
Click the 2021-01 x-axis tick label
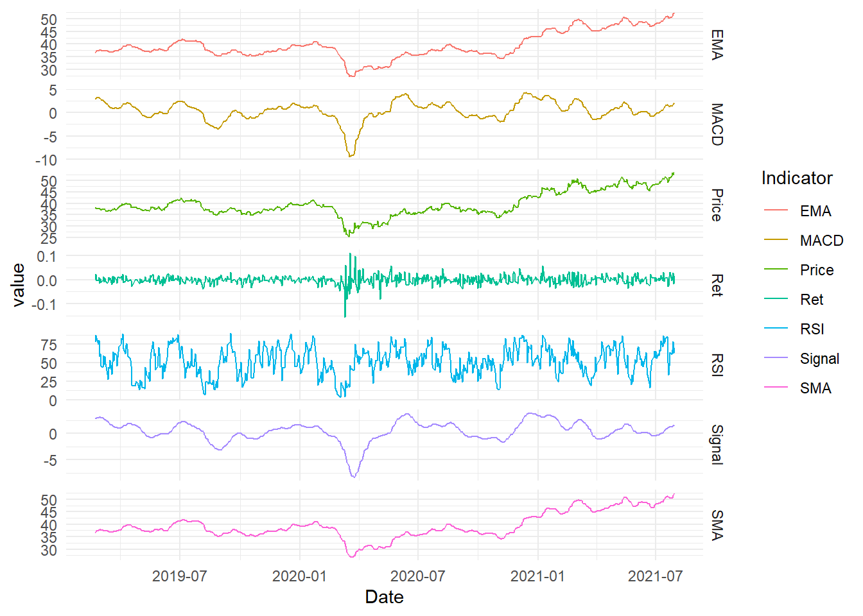pos(537,576)
